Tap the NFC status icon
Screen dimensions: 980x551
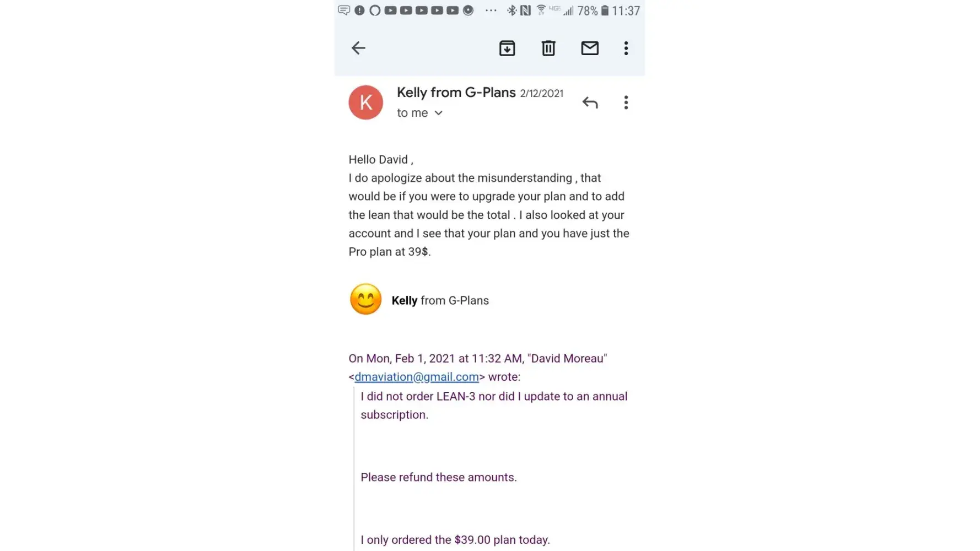[x=525, y=10]
